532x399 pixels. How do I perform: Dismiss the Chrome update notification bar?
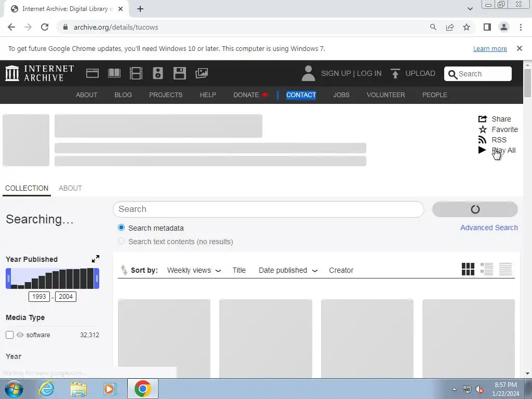pos(520,48)
